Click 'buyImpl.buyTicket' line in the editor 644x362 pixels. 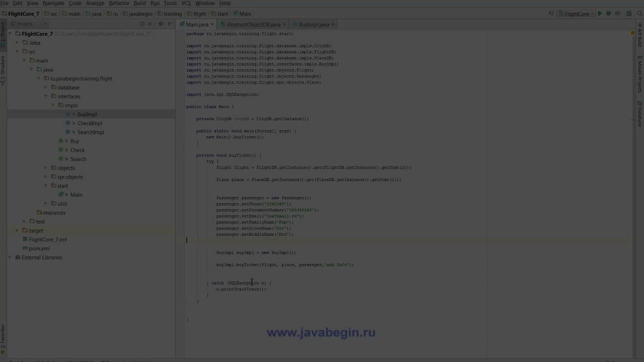click(285, 265)
